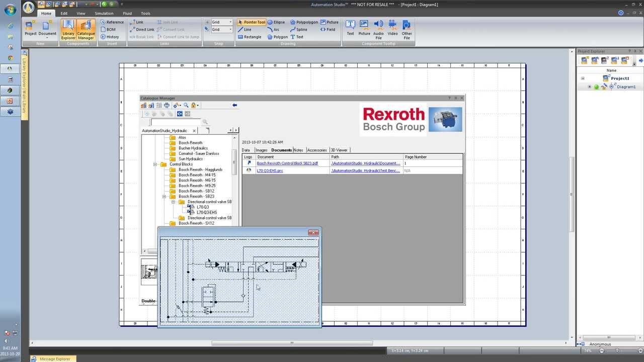The image size is (644, 362).
Task: Select the Spline drawing tool
Action: [299, 29]
